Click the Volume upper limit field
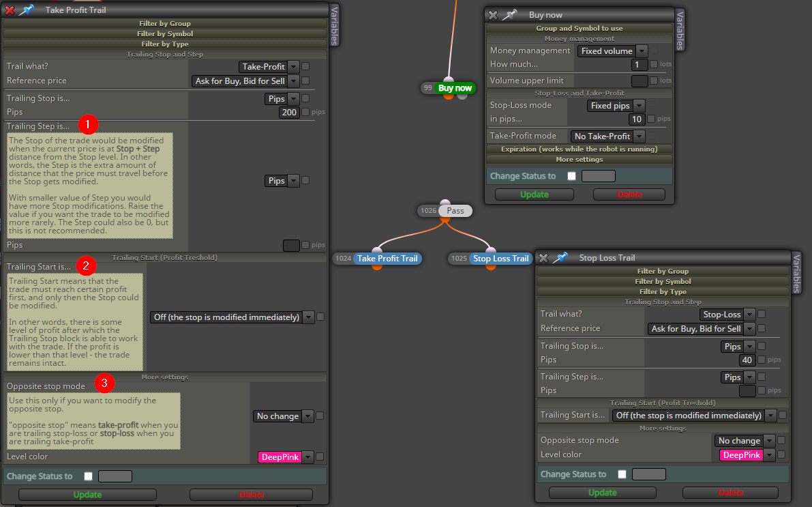This screenshot has width=812, height=507. pyautogui.click(x=640, y=81)
